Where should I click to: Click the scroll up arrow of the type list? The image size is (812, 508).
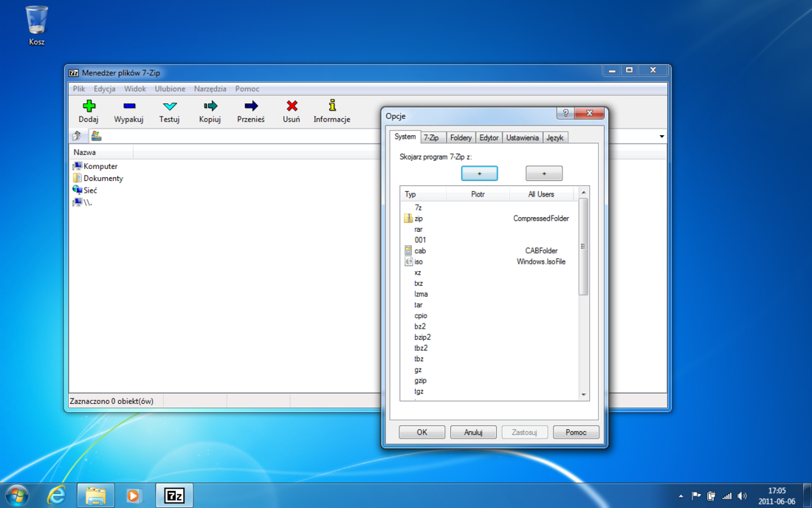[x=584, y=193]
